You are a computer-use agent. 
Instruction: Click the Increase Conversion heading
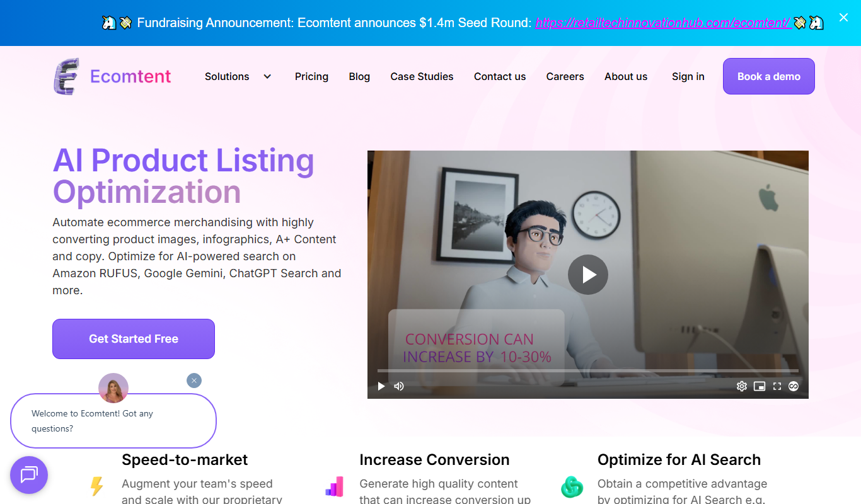[434, 460]
